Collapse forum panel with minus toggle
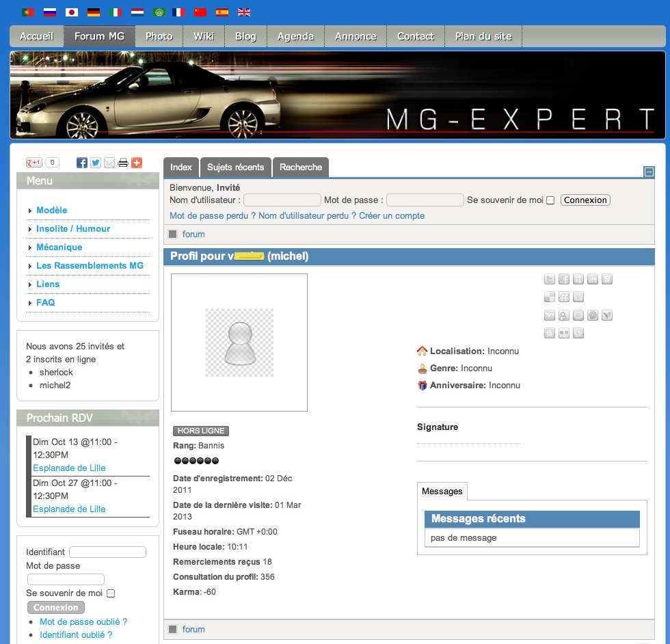The width and height of the screenshot is (670, 644). point(649,172)
